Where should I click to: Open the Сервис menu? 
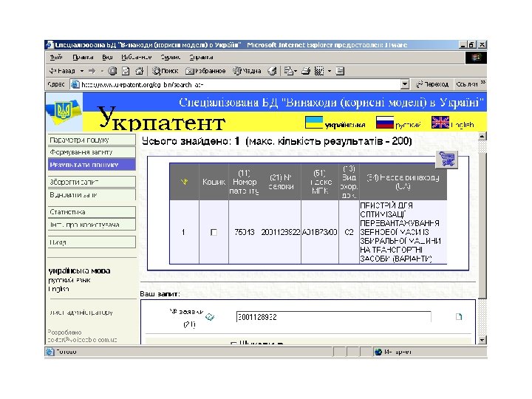171,58
